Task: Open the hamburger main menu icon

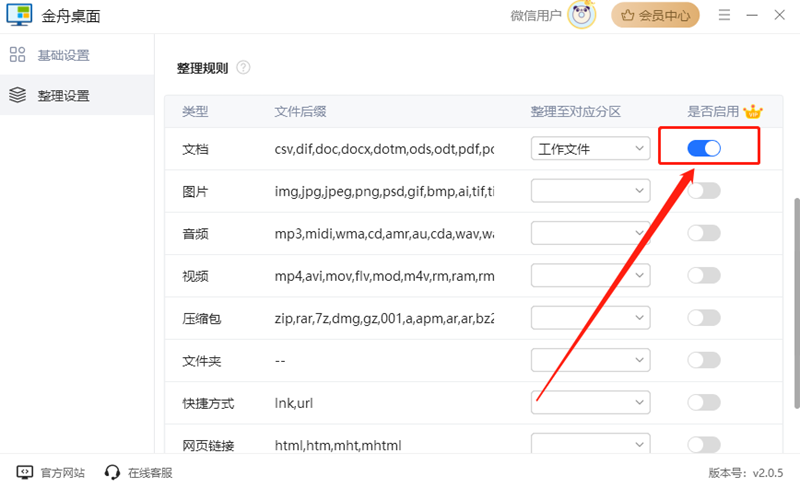Action: (724, 15)
